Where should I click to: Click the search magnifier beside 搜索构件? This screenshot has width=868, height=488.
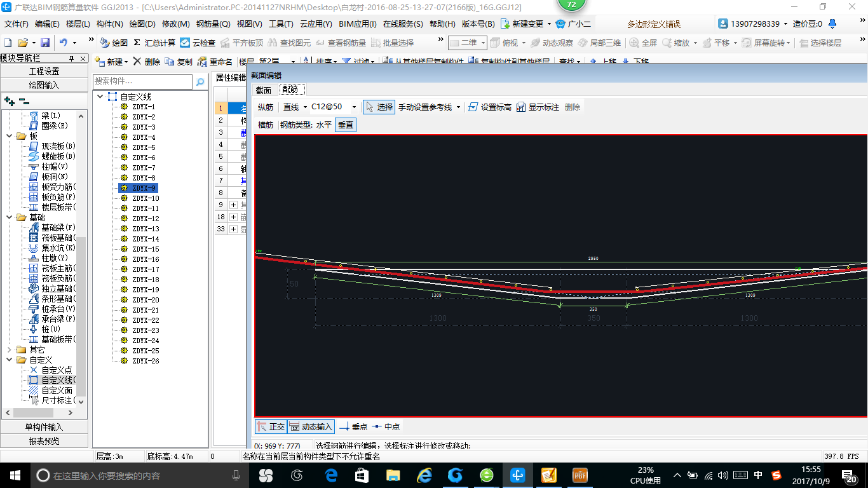click(200, 82)
